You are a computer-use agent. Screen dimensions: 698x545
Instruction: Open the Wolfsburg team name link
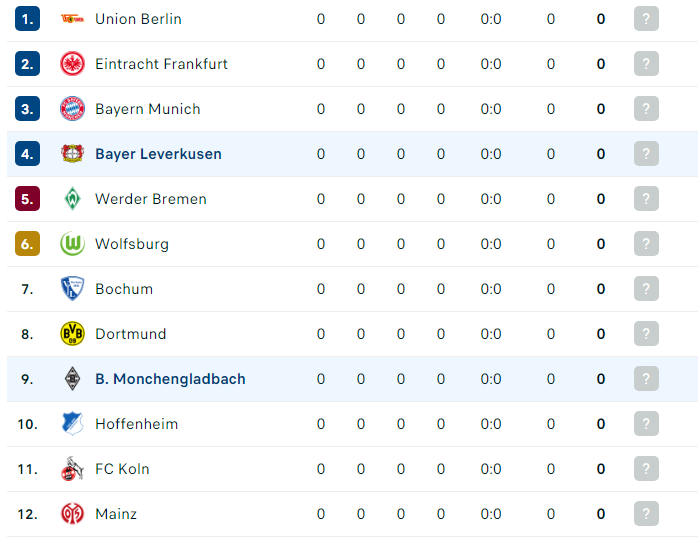(132, 244)
